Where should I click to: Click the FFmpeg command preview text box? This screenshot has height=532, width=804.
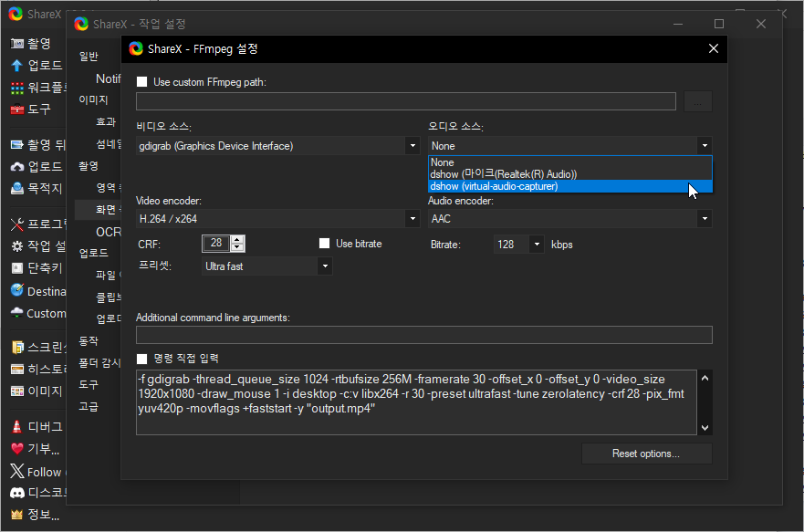[416, 402]
